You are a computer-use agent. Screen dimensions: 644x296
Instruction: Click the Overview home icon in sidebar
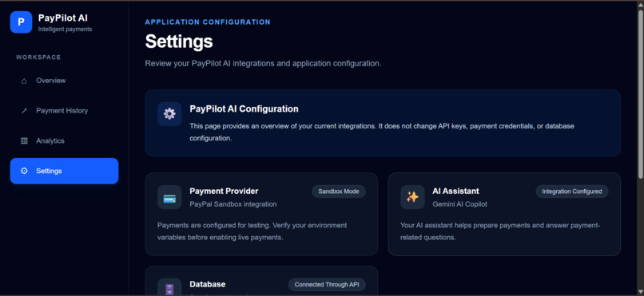click(24, 81)
